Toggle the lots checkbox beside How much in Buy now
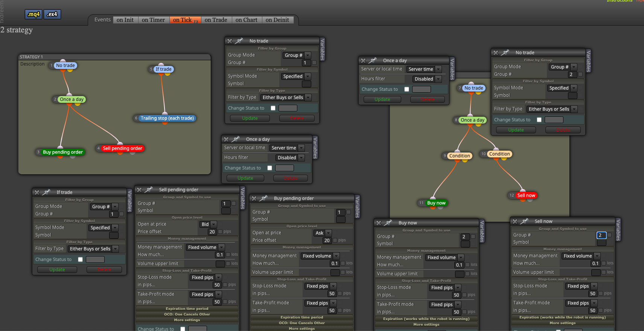Screen dimensions: 644x331 click(x=467, y=265)
